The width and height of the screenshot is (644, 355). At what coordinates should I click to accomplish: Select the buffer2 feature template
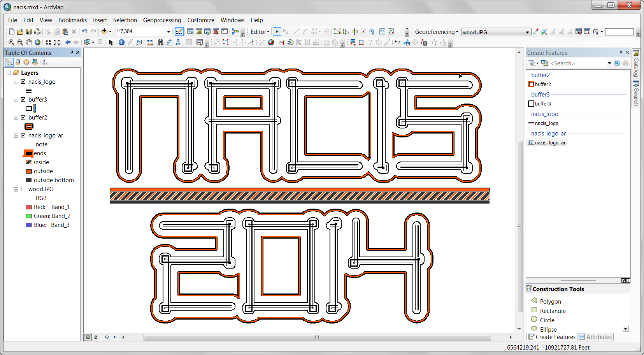click(x=540, y=84)
